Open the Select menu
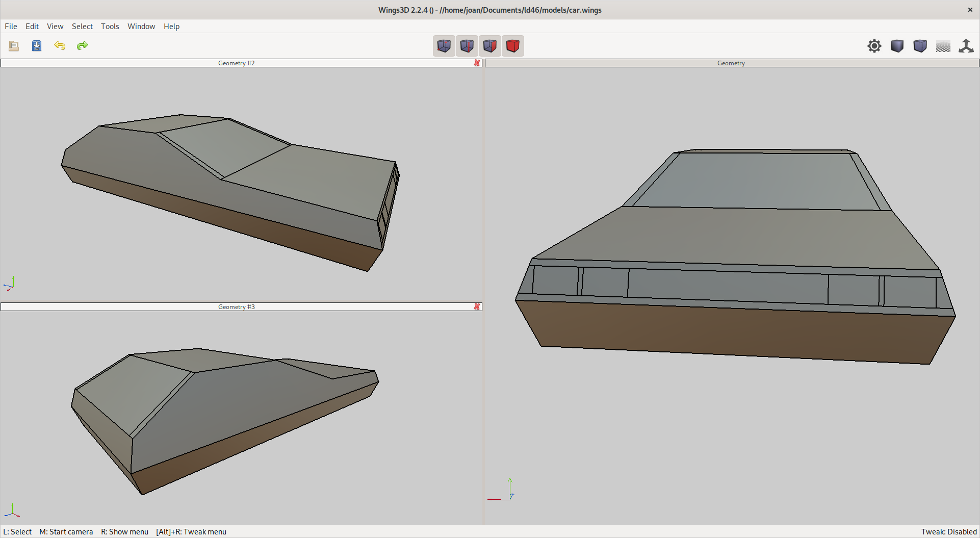The image size is (980, 538). tap(82, 27)
